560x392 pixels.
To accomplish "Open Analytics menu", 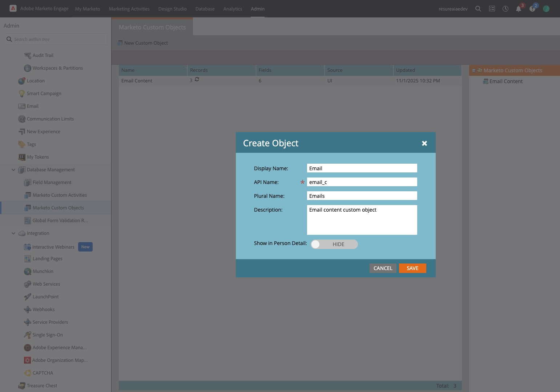I will 233,9.
